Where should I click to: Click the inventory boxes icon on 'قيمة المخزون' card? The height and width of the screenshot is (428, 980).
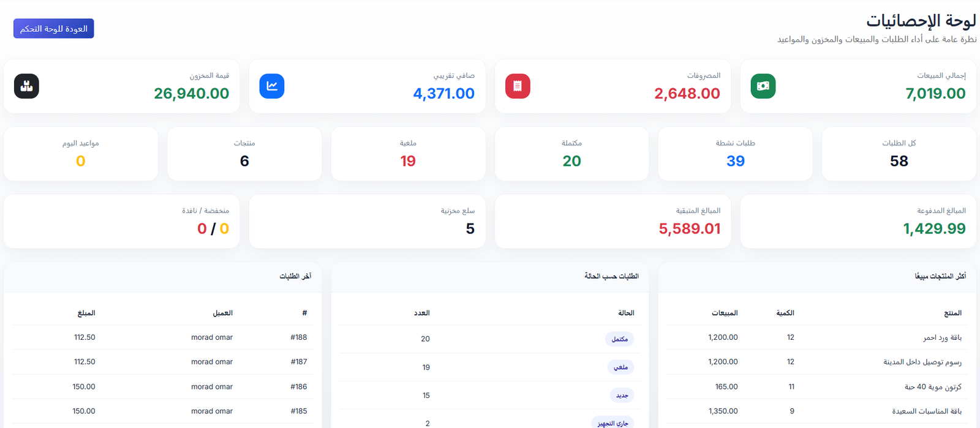pos(26,86)
